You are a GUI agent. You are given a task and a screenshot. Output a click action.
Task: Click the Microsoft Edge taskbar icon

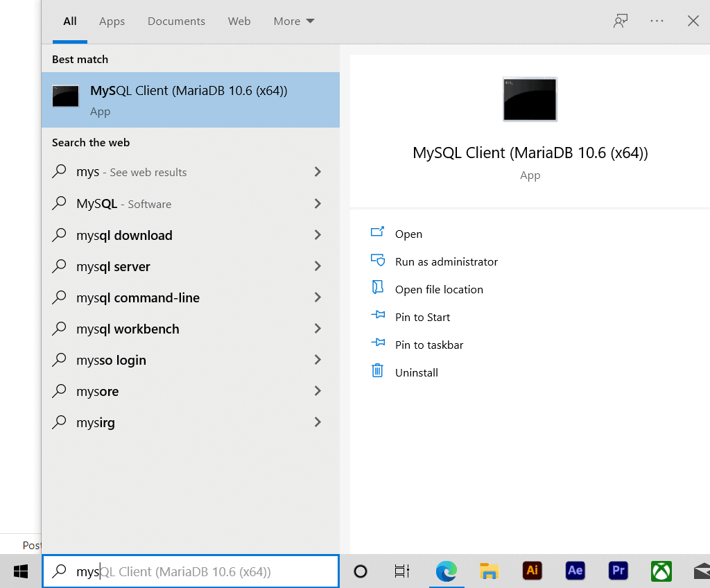click(446, 571)
